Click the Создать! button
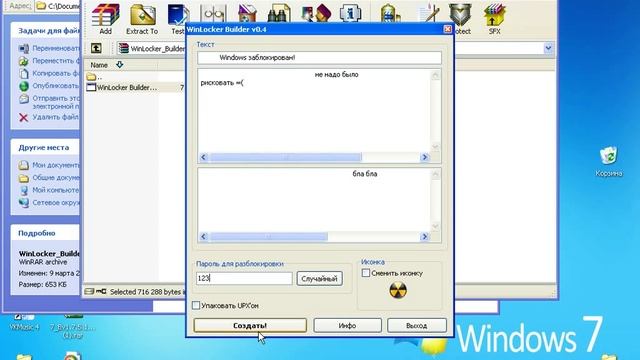640x360 pixels. [x=250, y=325]
